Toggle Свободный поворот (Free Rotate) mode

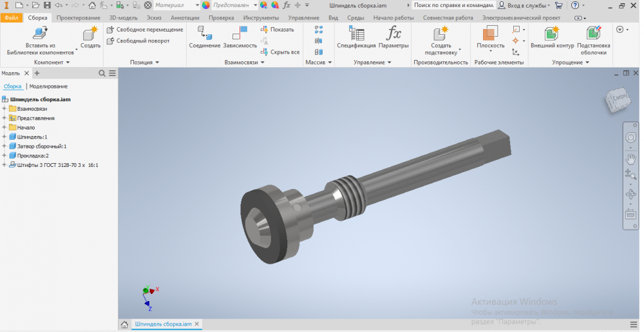click(138, 41)
